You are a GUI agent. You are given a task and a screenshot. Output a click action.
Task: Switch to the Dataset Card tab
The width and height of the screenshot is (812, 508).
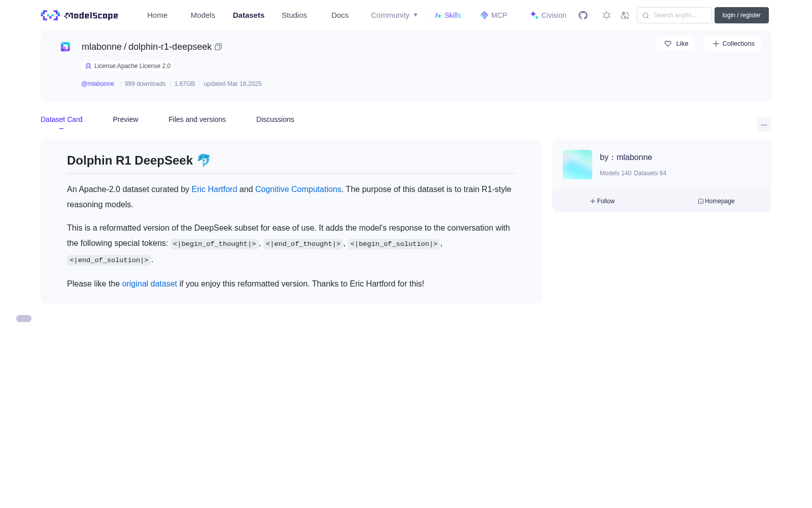click(x=61, y=119)
